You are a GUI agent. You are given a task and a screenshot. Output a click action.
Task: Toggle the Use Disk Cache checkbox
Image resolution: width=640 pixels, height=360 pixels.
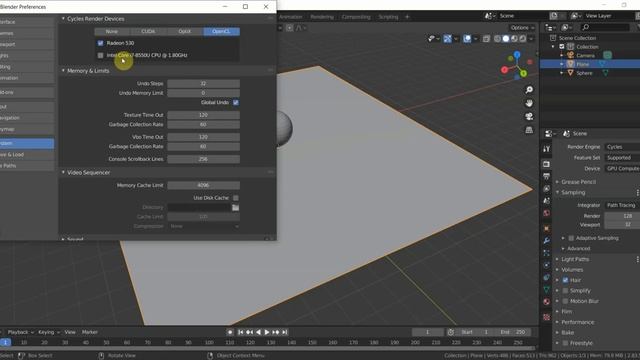click(236, 198)
